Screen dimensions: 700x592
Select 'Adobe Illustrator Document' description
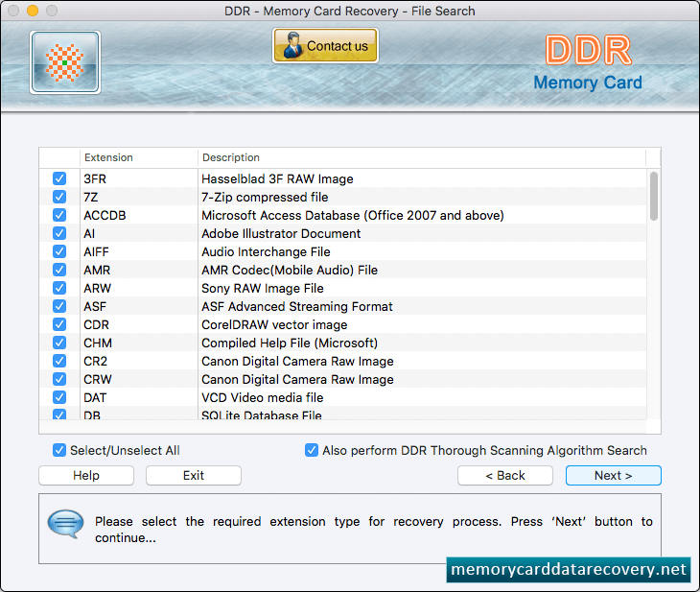coord(281,234)
